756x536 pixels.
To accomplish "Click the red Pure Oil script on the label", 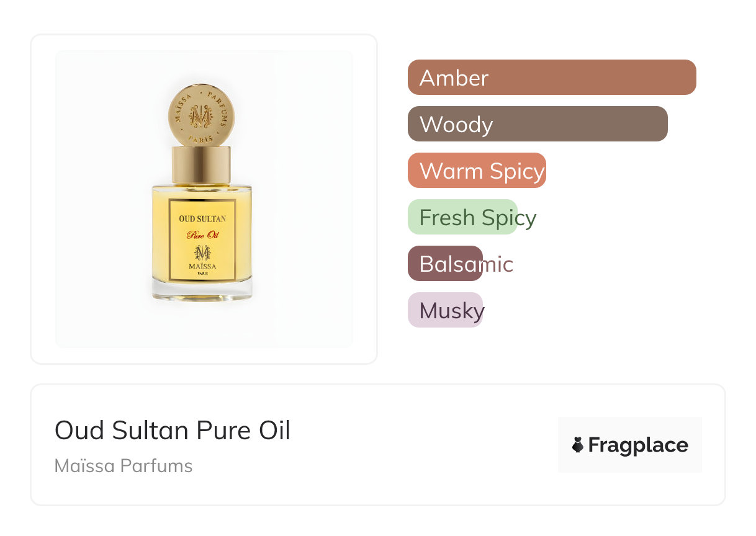I will [x=202, y=235].
